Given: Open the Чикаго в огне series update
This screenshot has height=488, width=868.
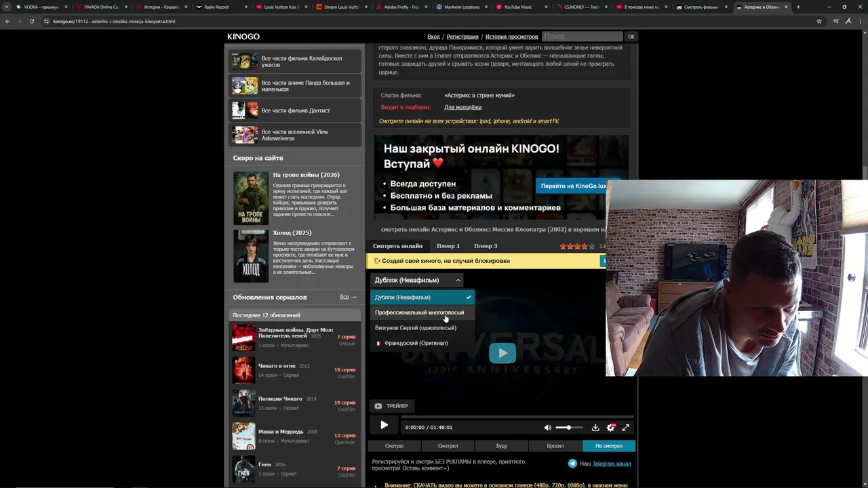Looking at the screenshot, I should coord(294,370).
